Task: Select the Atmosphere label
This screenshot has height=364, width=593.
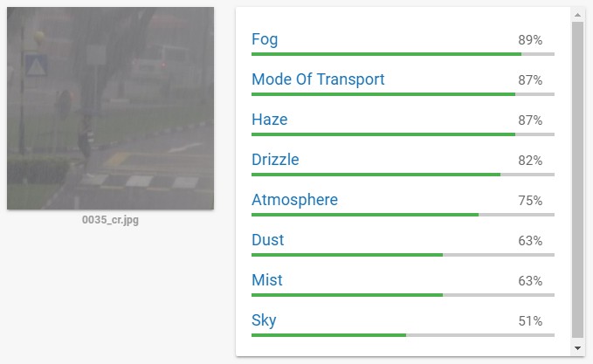Action: coord(294,200)
